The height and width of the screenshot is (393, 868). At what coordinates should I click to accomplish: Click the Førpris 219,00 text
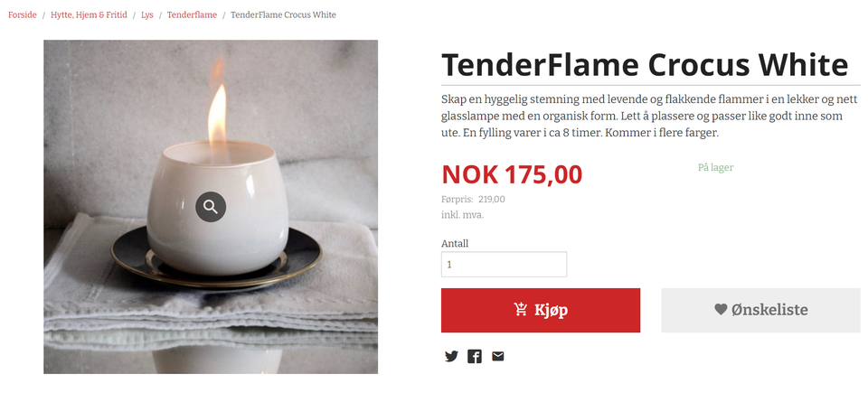click(x=473, y=200)
